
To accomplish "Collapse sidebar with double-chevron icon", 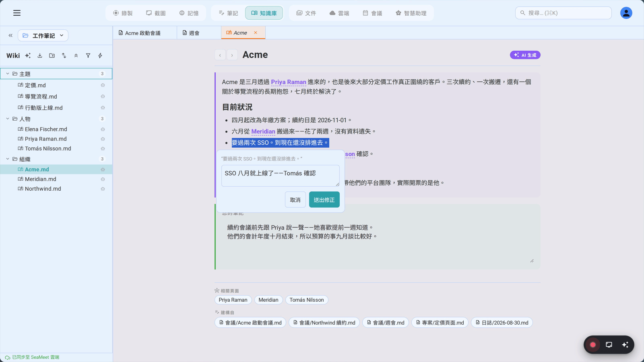I will click(x=10, y=35).
